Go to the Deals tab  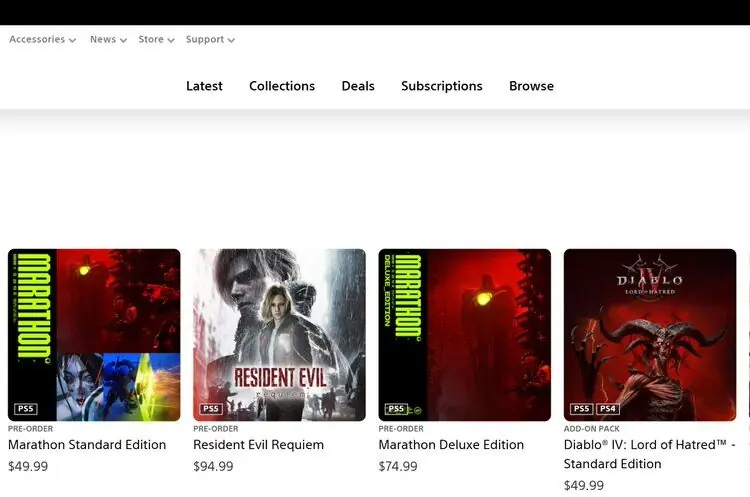[x=358, y=86]
